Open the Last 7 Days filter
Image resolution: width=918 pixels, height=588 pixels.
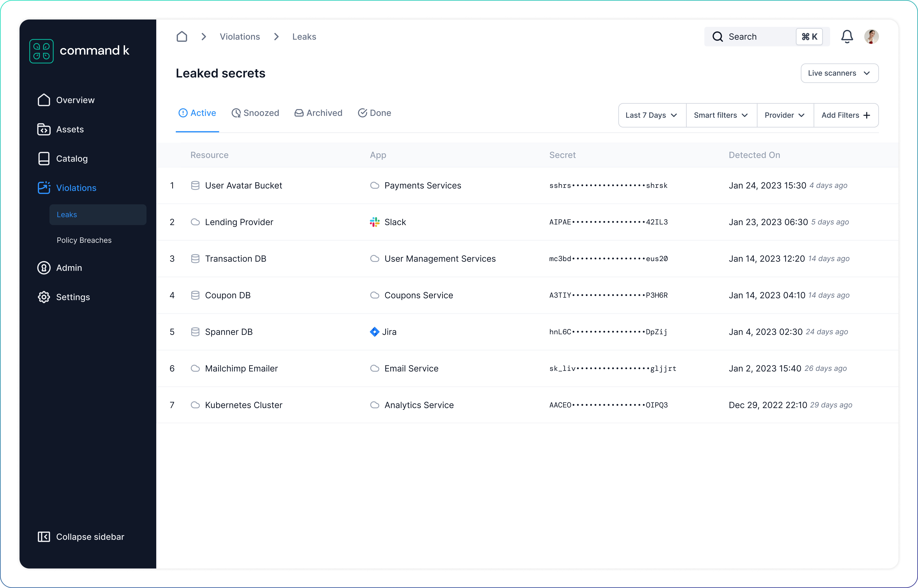pos(652,115)
